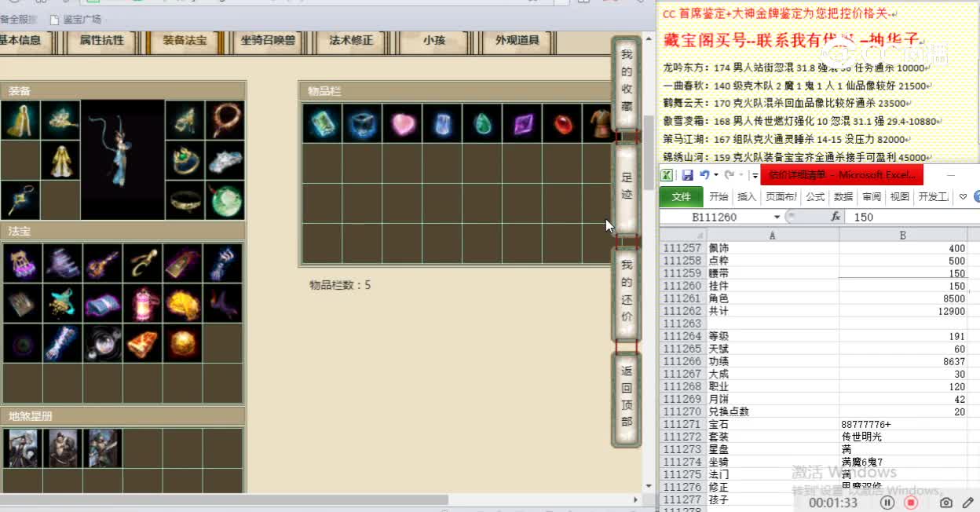Open the Excel 数据 ribbon tab

843,197
